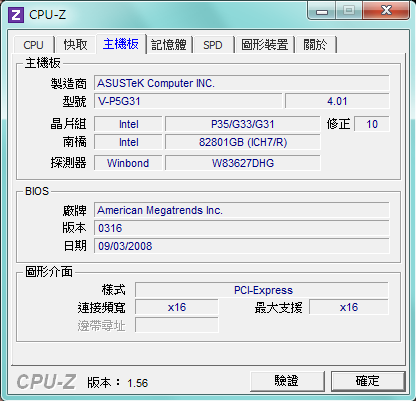This screenshot has height=401, width=416.
Task: Click the 驗證 validate button
Action: tap(287, 381)
